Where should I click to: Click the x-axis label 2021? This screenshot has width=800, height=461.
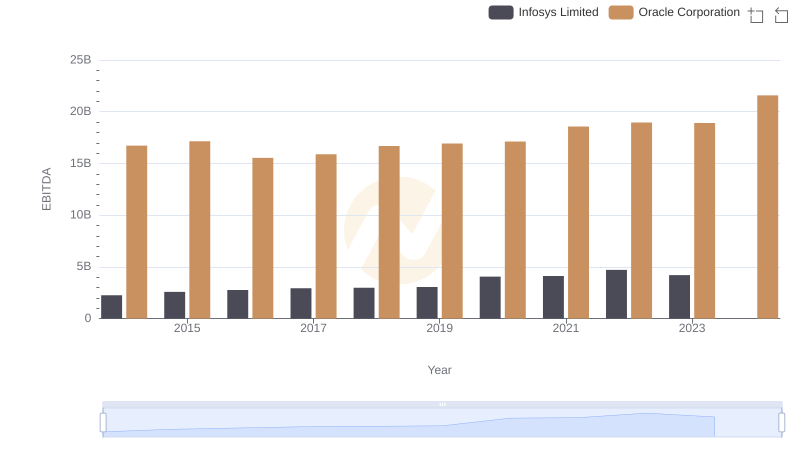pos(566,328)
